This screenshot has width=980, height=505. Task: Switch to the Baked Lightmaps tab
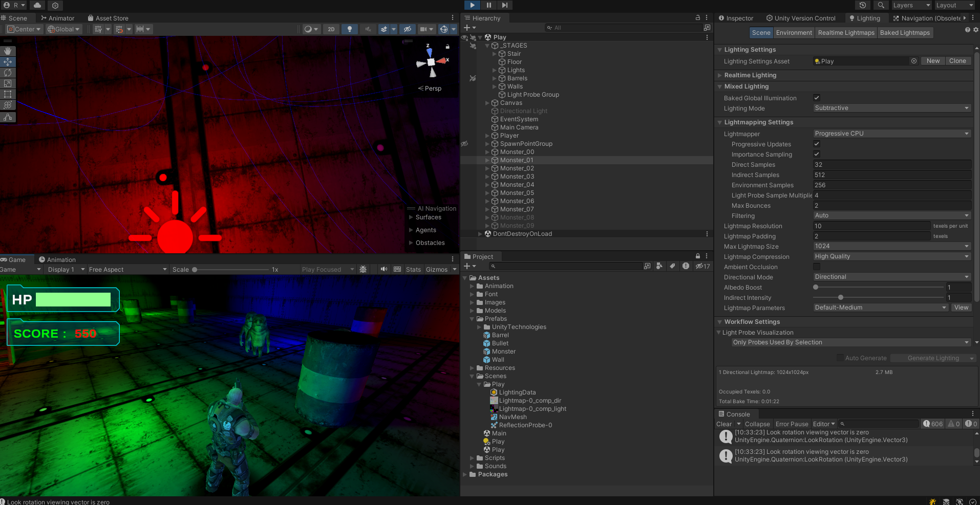[905, 32]
